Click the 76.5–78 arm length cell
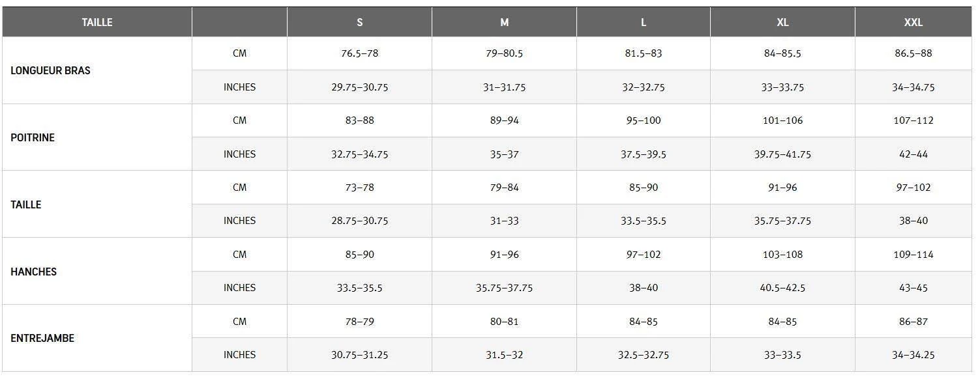 click(x=359, y=53)
